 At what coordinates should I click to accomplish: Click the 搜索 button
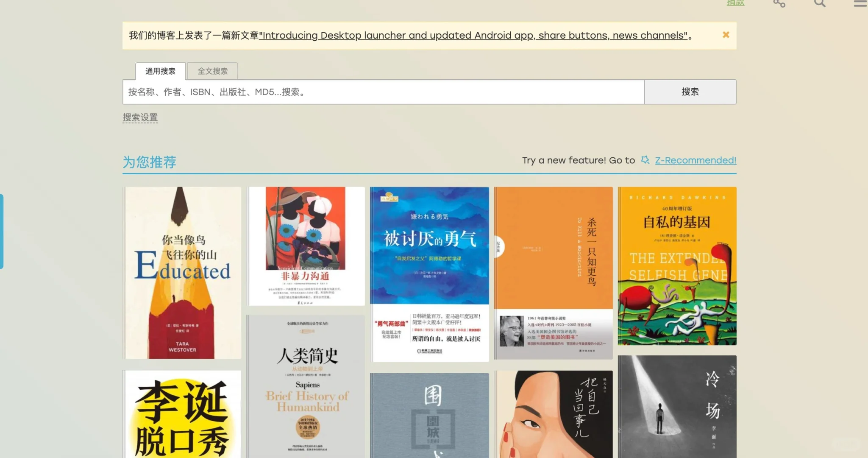pos(690,92)
